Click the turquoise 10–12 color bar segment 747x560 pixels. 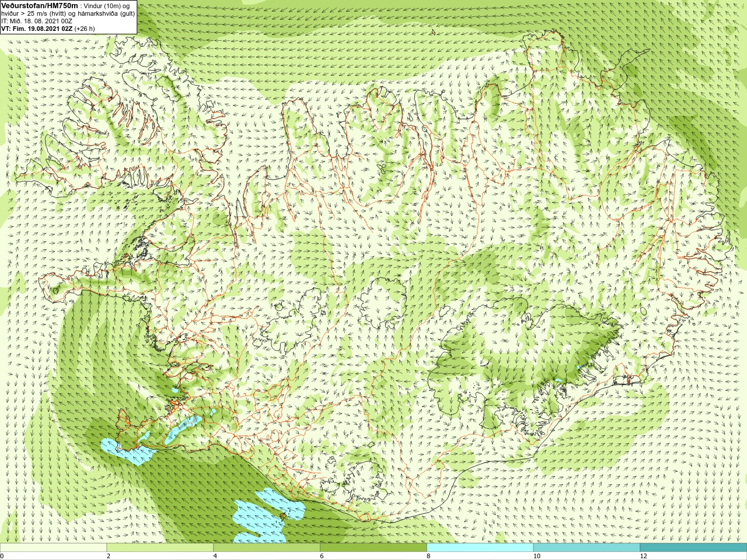[587, 548]
